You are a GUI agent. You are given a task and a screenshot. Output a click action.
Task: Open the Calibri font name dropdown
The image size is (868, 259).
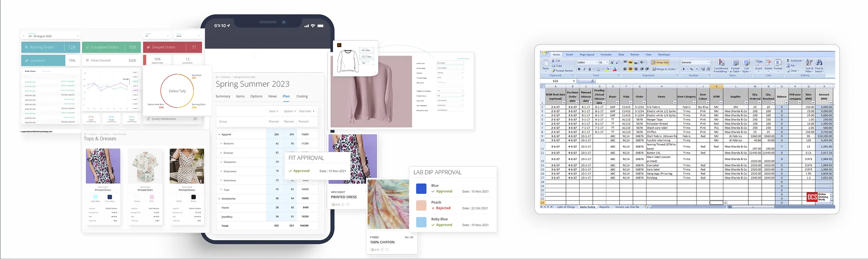pyautogui.click(x=597, y=63)
